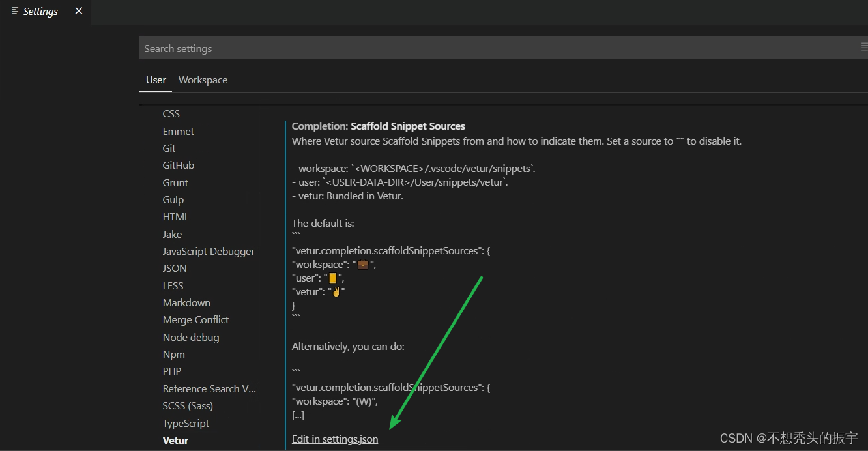Open settings filter icon beside search box
Image resolution: width=868 pixels, height=451 pixels.
[x=863, y=47]
